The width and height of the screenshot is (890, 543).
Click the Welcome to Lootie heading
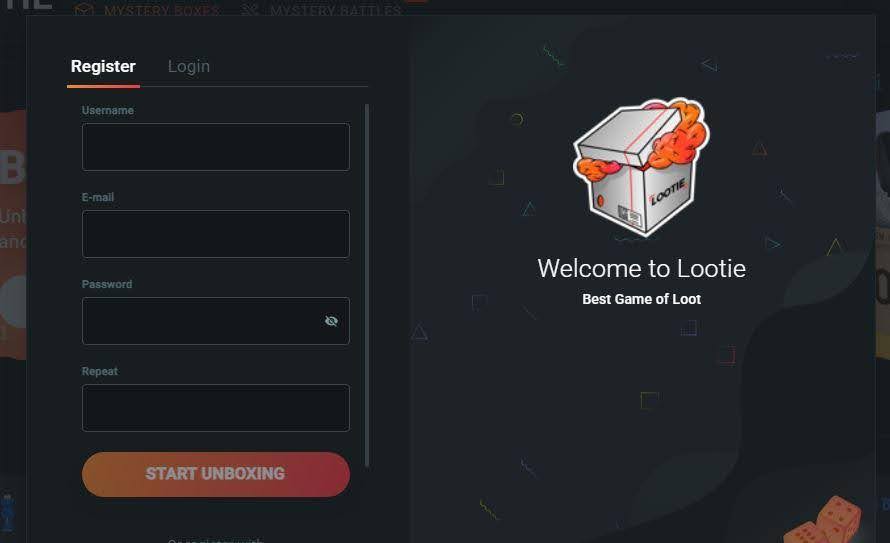point(641,268)
